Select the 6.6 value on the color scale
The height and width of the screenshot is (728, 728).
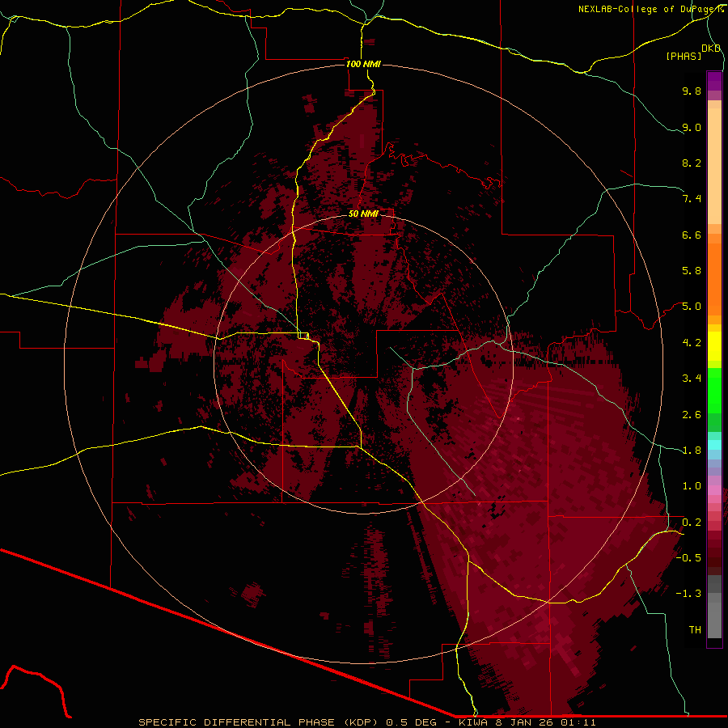(x=692, y=235)
